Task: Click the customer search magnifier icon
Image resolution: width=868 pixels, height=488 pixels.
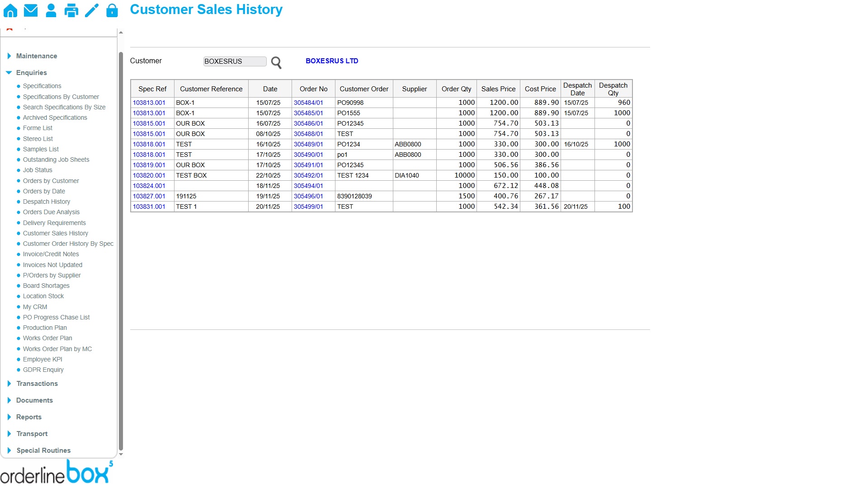Action: point(276,62)
